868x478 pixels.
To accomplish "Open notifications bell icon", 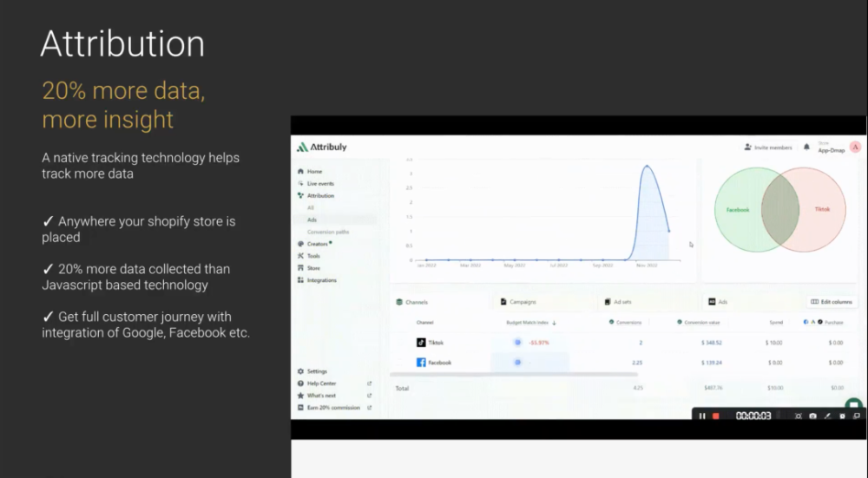I will click(x=806, y=147).
